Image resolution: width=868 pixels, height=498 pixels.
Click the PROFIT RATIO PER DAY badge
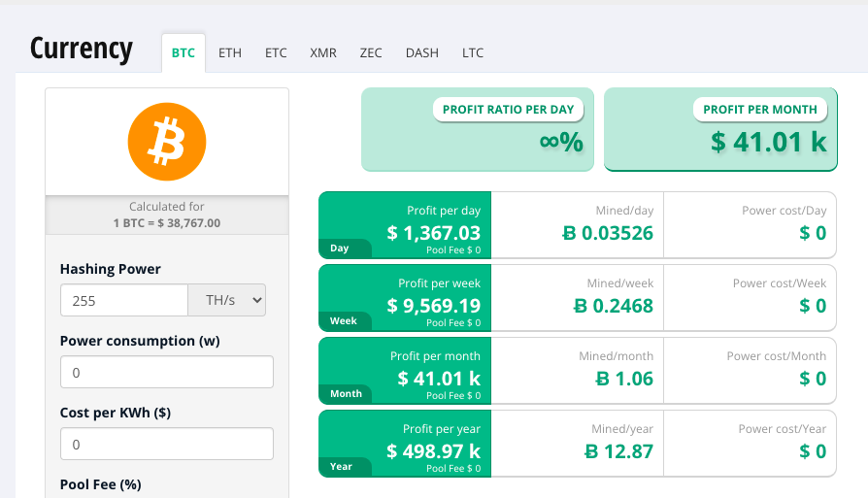[x=508, y=110]
